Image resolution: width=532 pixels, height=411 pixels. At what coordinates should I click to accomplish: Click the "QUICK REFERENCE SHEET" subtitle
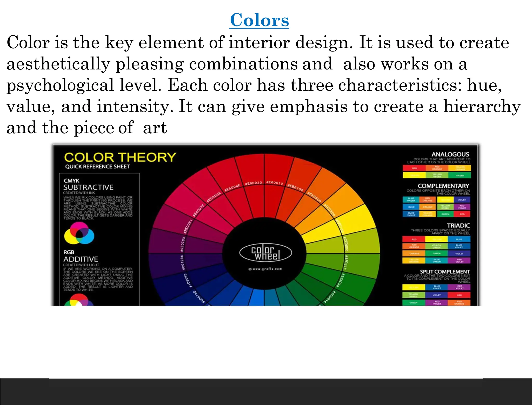pyautogui.click(x=97, y=167)
